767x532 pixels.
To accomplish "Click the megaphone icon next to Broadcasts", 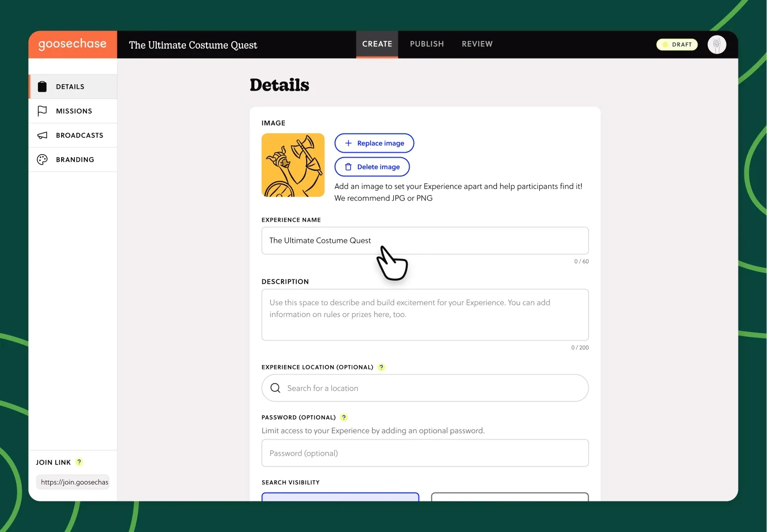I will pyautogui.click(x=42, y=135).
